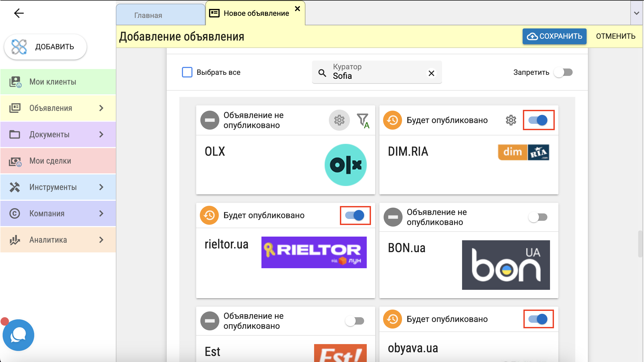
Task: Expand the Инструменты chevron
Action: [101, 187]
